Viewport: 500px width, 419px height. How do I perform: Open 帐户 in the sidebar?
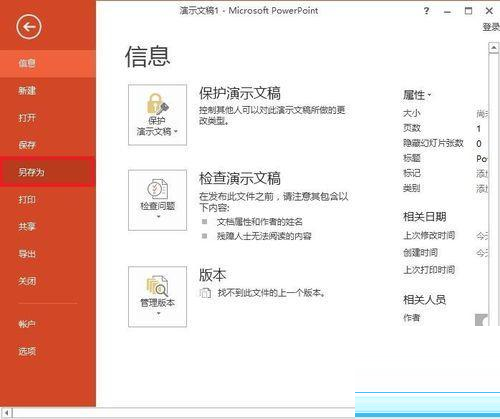click(x=48, y=324)
